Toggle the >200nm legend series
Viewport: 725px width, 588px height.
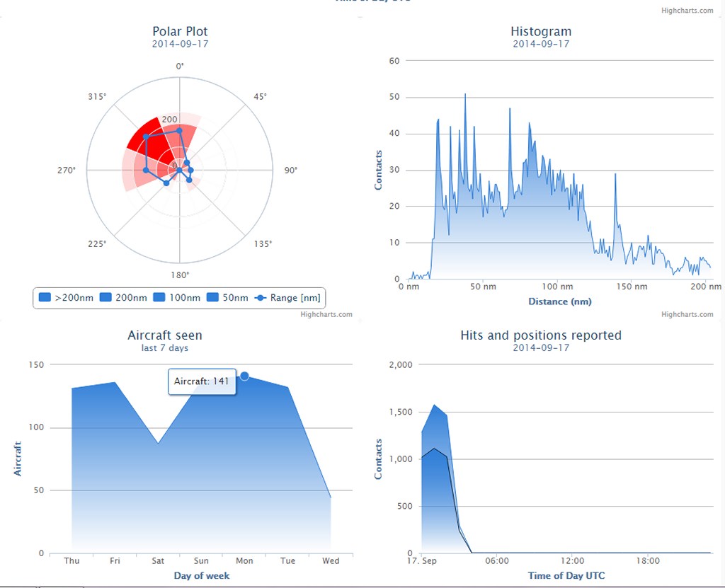(x=66, y=298)
